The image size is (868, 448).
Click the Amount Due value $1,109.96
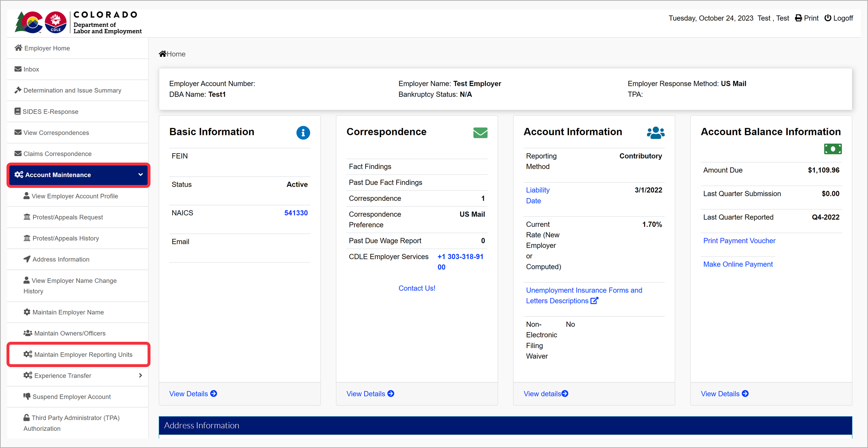(824, 170)
